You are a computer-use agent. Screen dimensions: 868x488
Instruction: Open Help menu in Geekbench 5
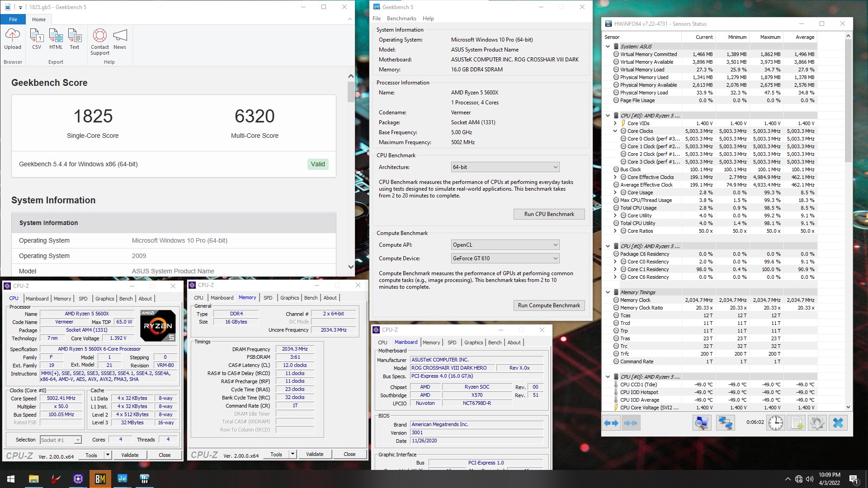coord(428,19)
